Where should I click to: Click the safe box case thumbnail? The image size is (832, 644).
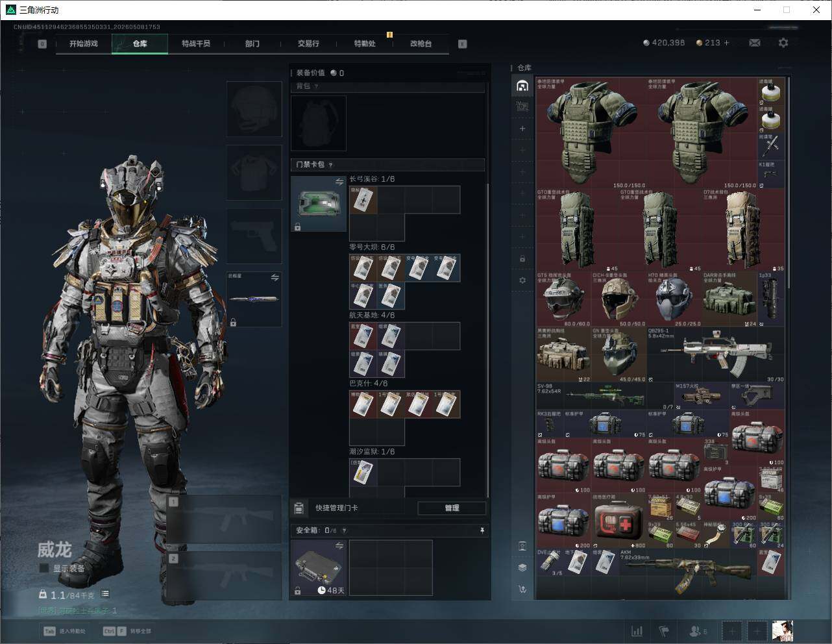319,568
